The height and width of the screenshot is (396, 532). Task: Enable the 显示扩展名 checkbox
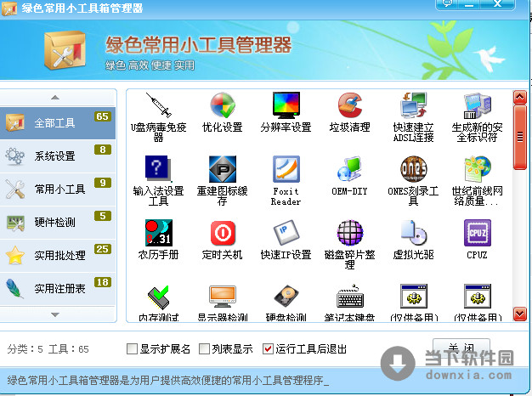(132, 348)
